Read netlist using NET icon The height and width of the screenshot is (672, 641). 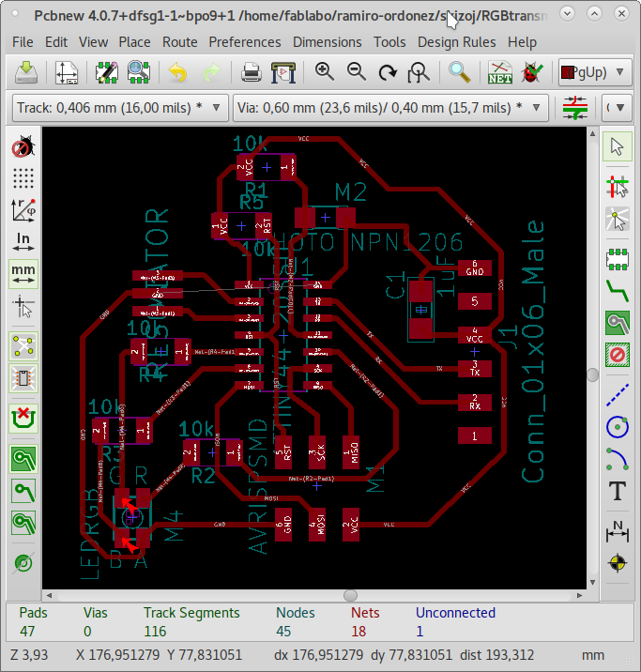500,72
